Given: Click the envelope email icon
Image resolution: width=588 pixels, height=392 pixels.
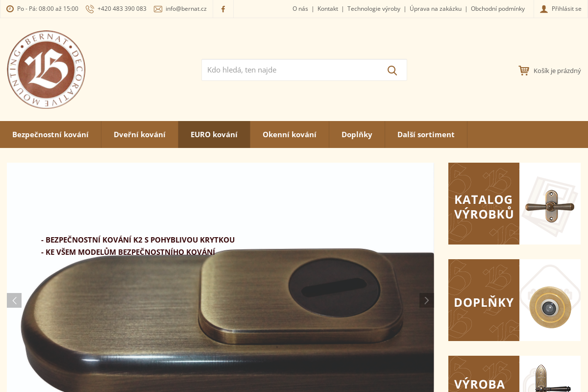Looking at the screenshot, I should click(x=158, y=9).
